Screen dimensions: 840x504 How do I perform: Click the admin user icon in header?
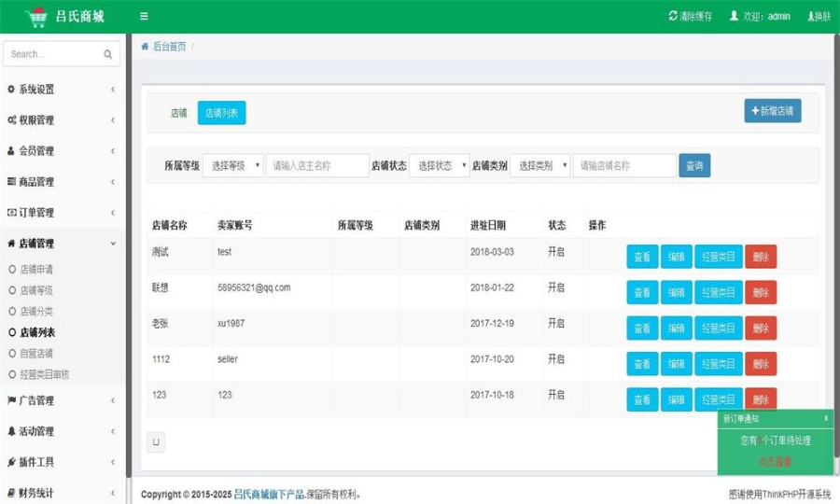click(x=734, y=16)
